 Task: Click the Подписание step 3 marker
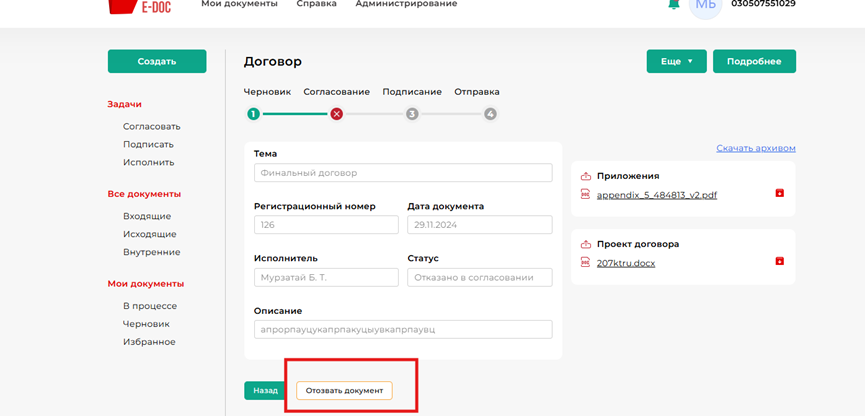(x=412, y=114)
